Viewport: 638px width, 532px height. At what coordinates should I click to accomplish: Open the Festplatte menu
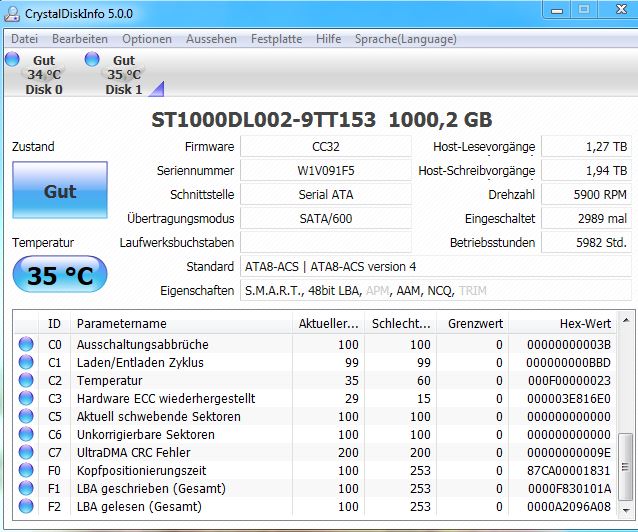tap(276, 39)
